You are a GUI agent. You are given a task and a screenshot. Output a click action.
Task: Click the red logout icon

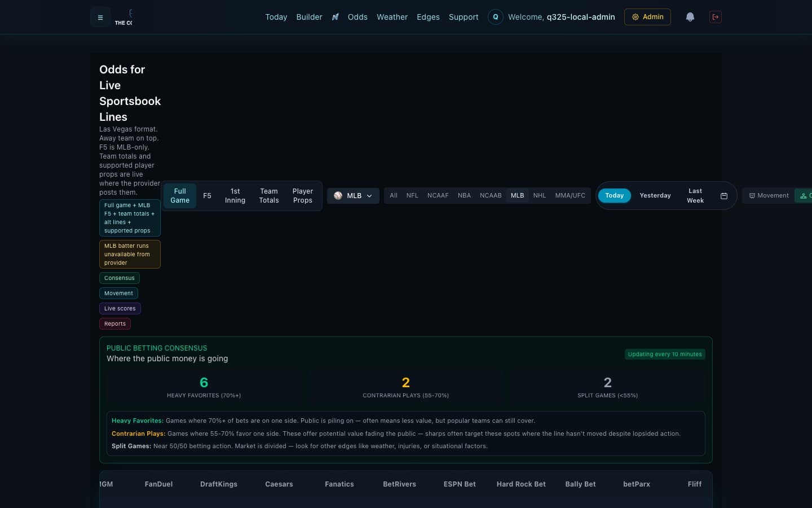(716, 17)
